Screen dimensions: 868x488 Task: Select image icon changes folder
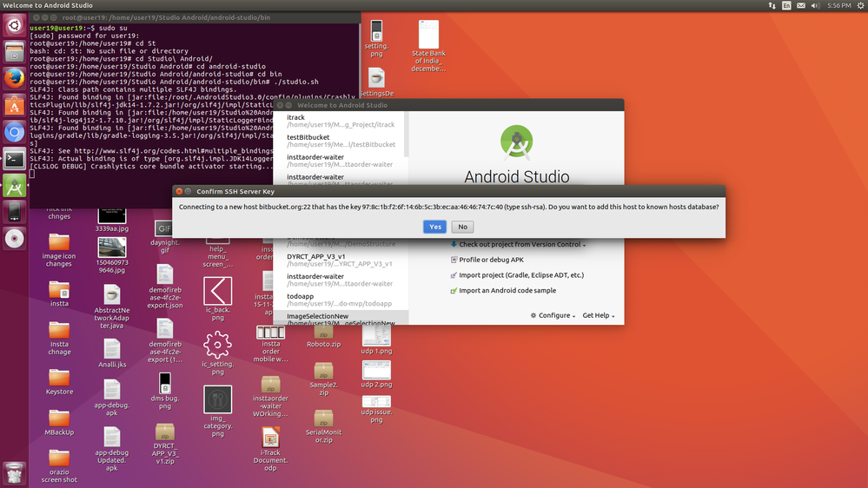(59, 250)
